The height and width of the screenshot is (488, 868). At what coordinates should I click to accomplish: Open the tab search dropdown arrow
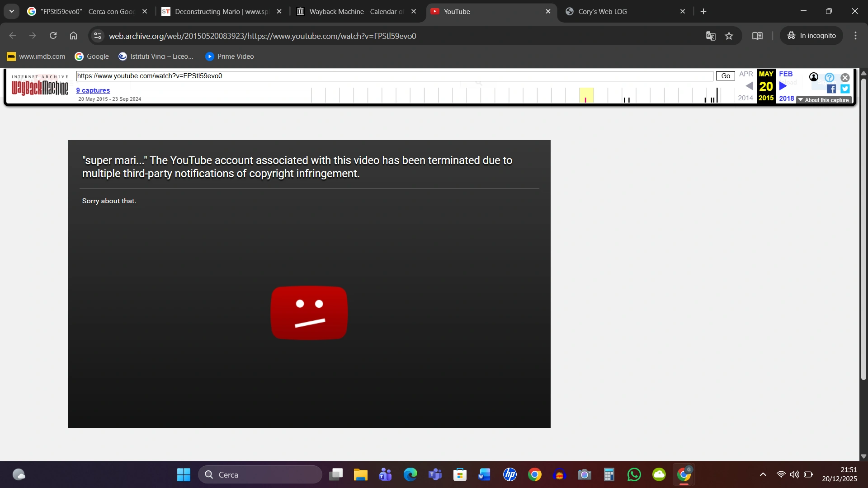point(12,11)
